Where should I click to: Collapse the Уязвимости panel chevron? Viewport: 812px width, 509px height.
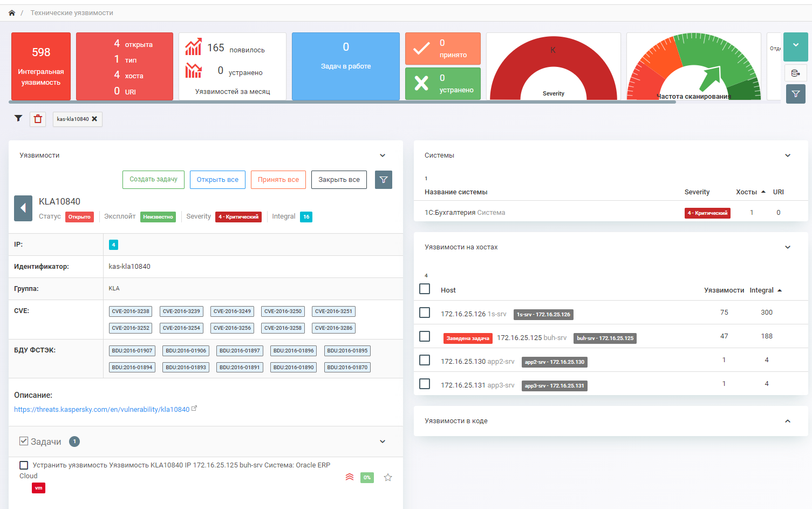pos(383,155)
